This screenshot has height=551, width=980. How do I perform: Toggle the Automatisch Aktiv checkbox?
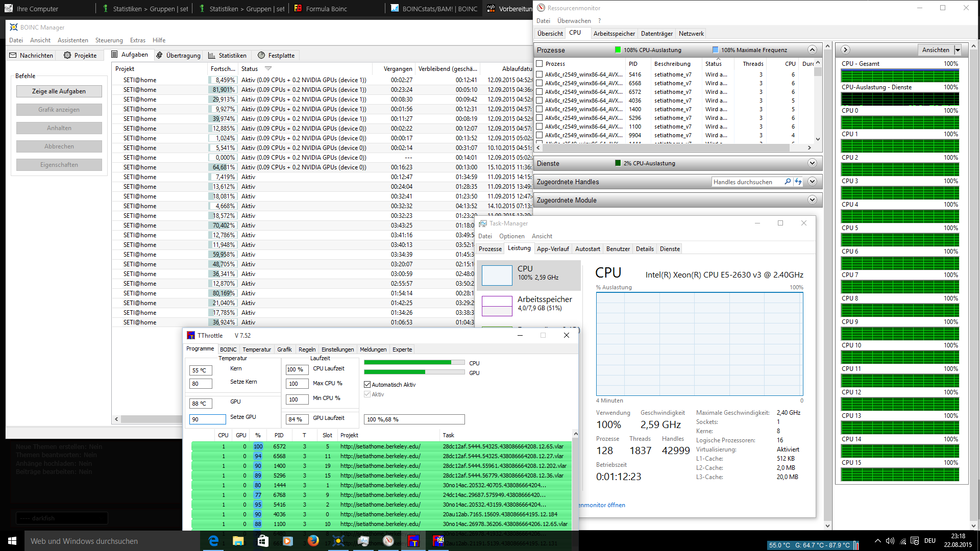point(367,384)
